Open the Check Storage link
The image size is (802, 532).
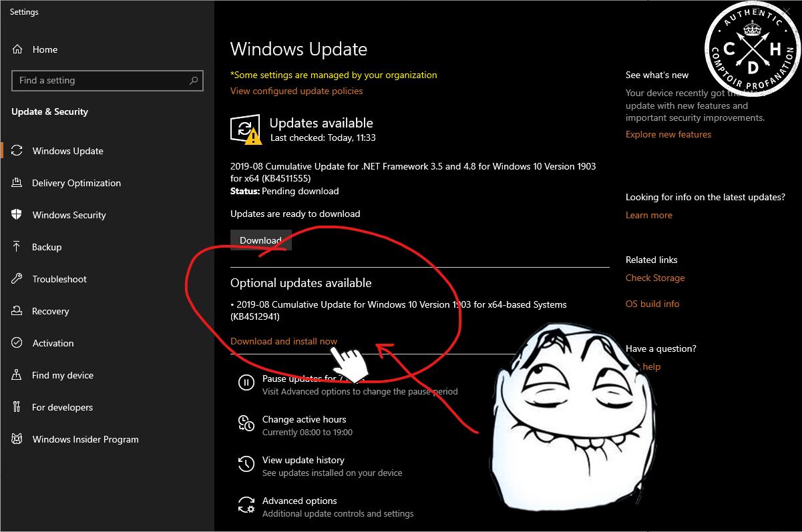tap(655, 278)
